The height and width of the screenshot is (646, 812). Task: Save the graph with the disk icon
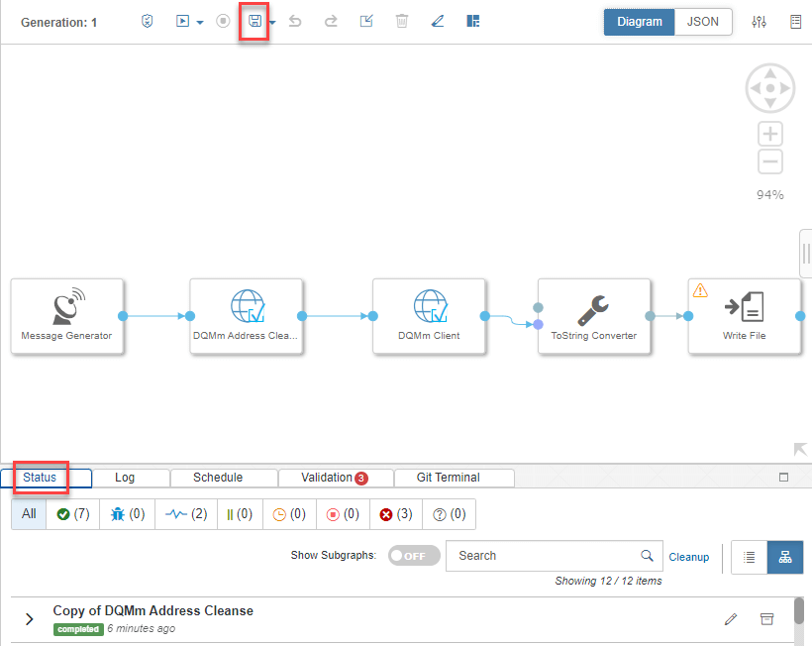point(254,21)
